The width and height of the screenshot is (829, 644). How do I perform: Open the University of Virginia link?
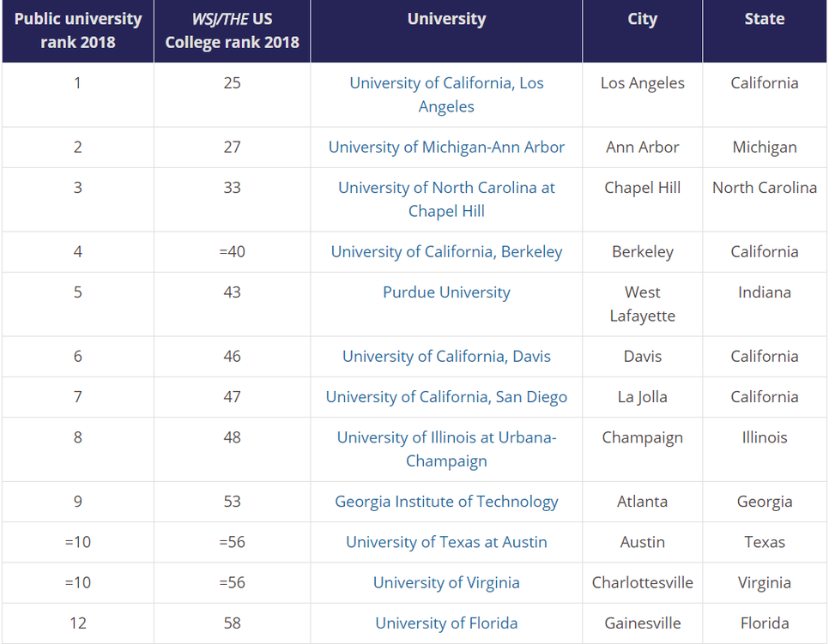(x=446, y=583)
